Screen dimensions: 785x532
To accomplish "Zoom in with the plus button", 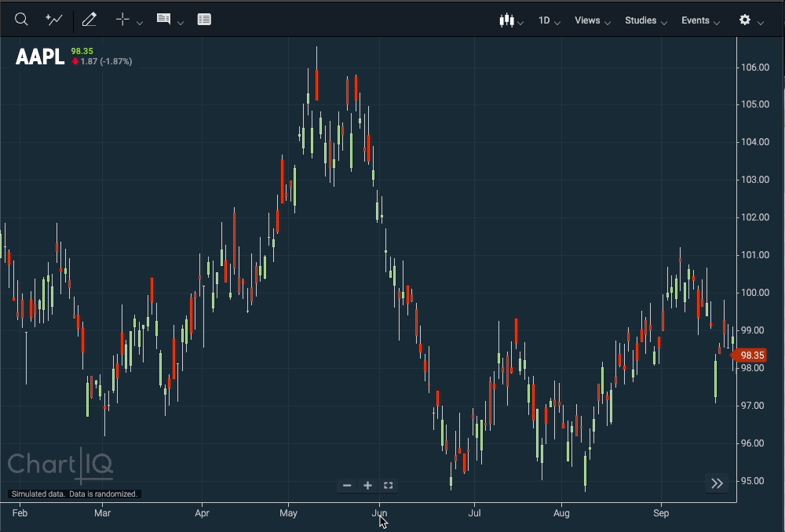I will pyautogui.click(x=367, y=486).
